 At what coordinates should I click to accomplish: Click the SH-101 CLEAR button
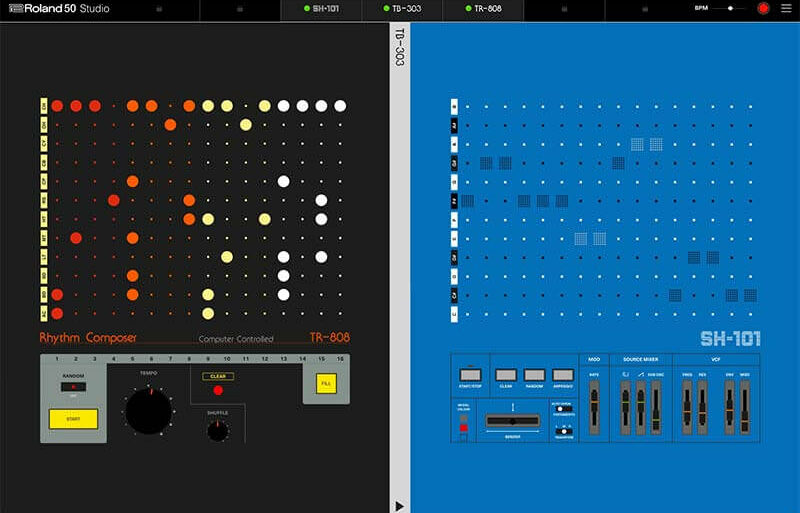coord(506,375)
